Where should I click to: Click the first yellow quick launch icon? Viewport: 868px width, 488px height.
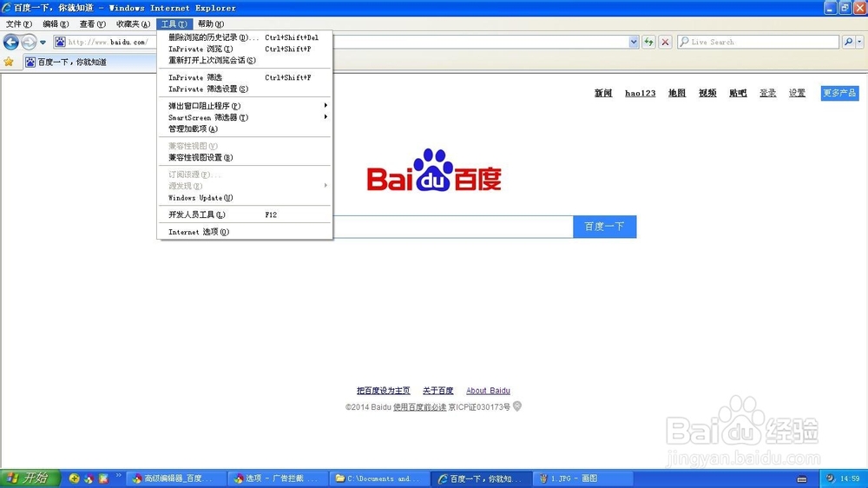[74, 478]
